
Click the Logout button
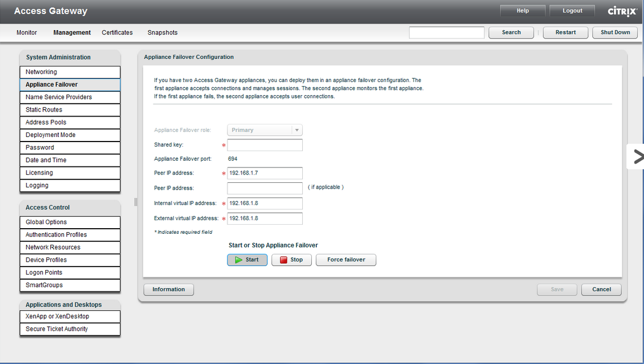point(572,11)
